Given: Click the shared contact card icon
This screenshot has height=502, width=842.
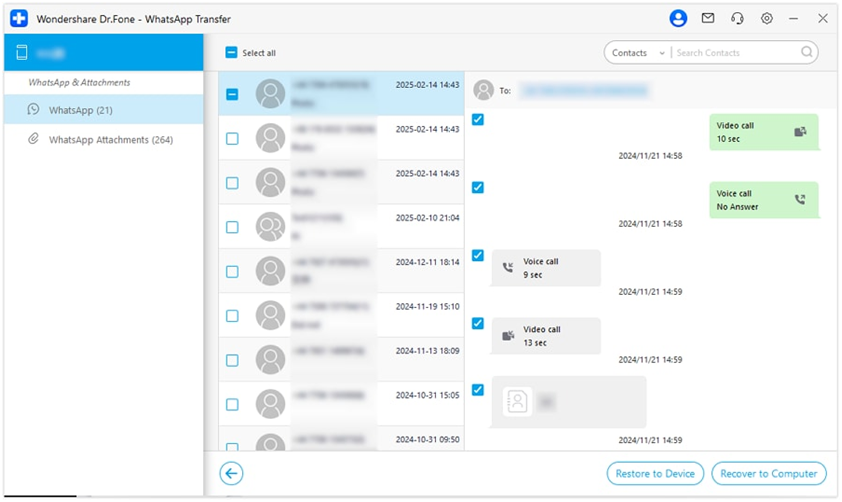Looking at the screenshot, I should point(517,402).
